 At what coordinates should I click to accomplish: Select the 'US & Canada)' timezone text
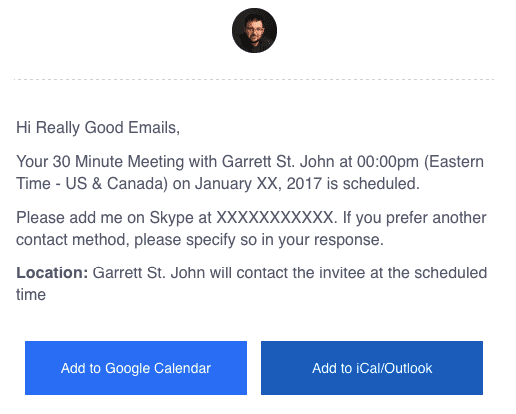(x=117, y=184)
